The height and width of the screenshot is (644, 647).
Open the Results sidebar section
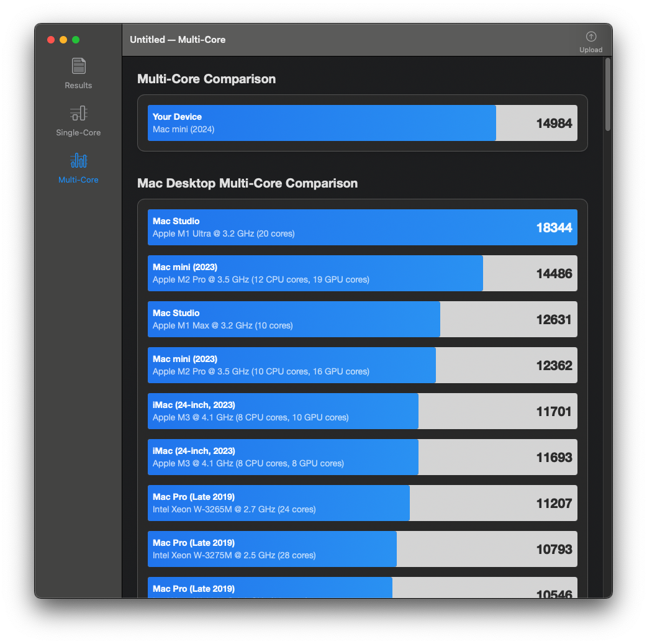78,73
